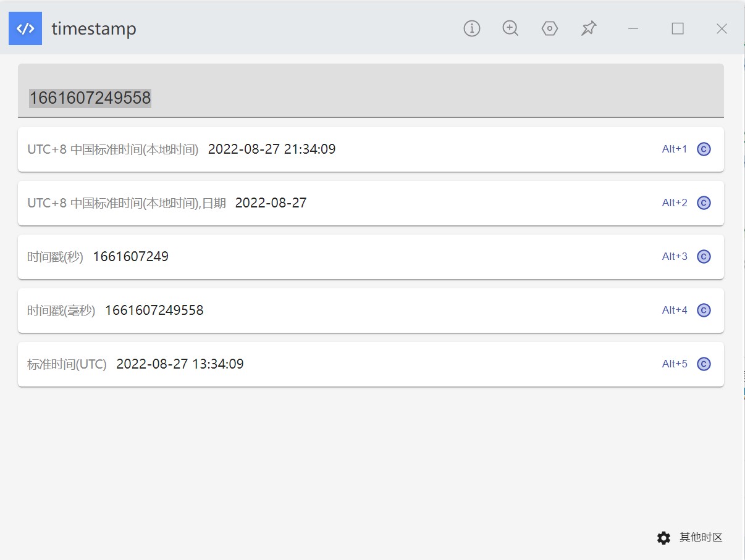Copy the seconds timestamp 1661607249

pos(704,257)
